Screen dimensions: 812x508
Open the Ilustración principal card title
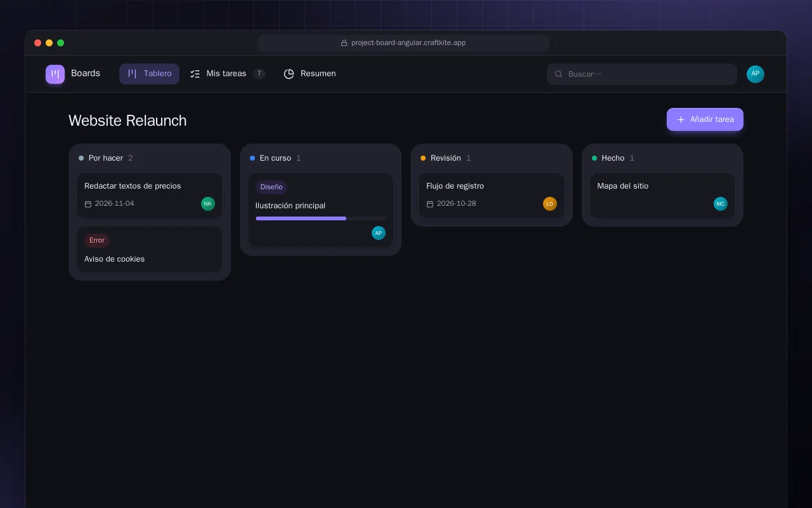click(x=291, y=206)
